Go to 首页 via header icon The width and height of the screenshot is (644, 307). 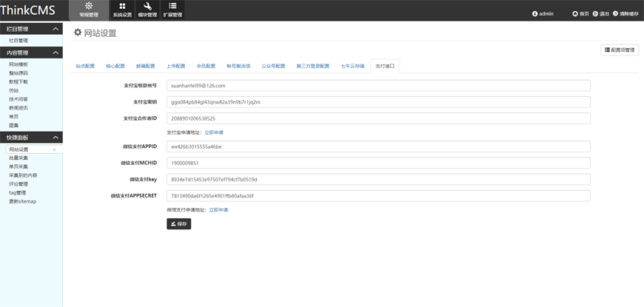[575, 14]
